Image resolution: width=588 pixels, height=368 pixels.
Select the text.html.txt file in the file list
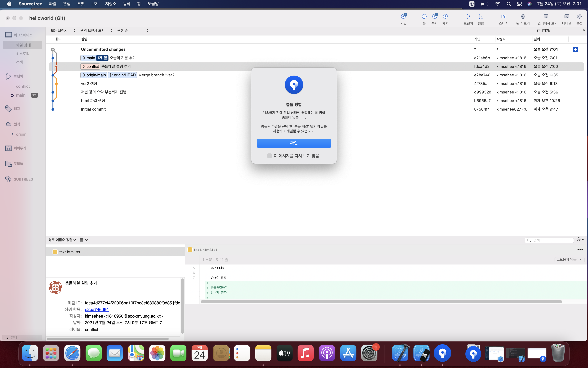click(115, 252)
